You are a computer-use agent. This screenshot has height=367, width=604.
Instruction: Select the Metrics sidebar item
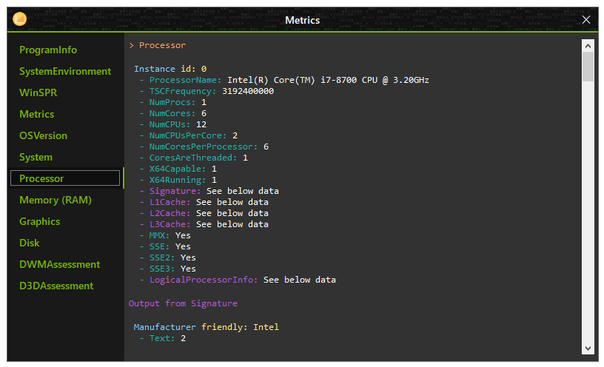[x=37, y=114]
